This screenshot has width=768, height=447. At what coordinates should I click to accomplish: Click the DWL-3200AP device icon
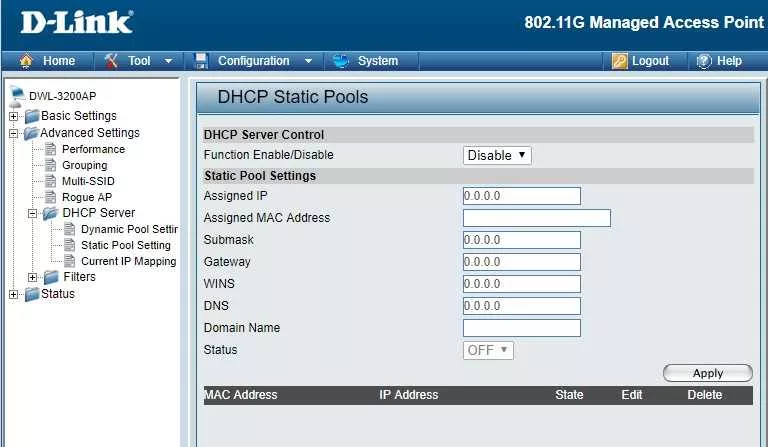point(17,96)
